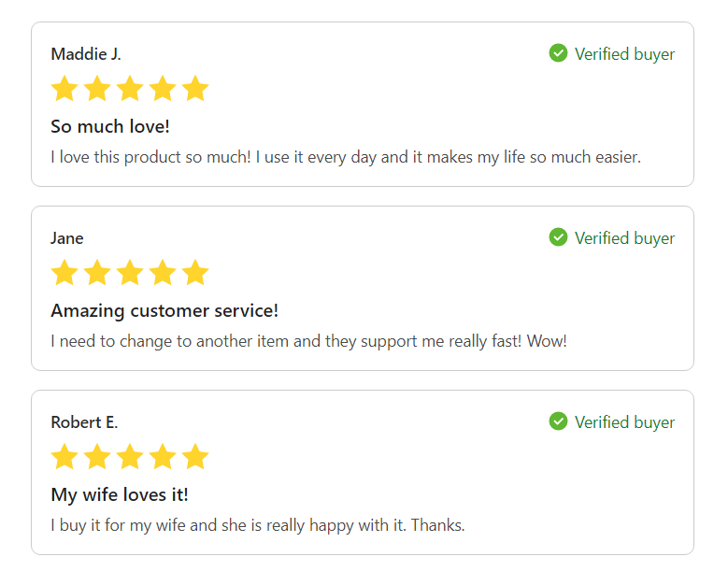Click the third star in Jane's rating
Screen dimensions: 728x571
pyautogui.click(x=130, y=272)
